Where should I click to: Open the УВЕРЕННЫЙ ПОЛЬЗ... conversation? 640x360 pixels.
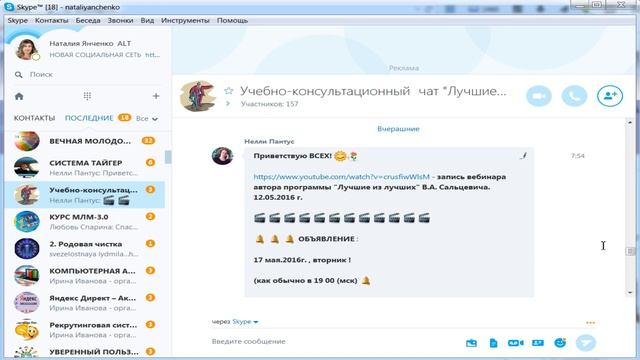85,352
